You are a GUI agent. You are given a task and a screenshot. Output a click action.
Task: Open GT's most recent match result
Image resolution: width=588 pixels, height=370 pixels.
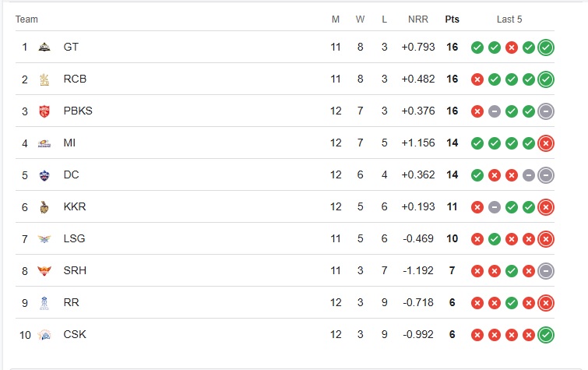click(546, 47)
